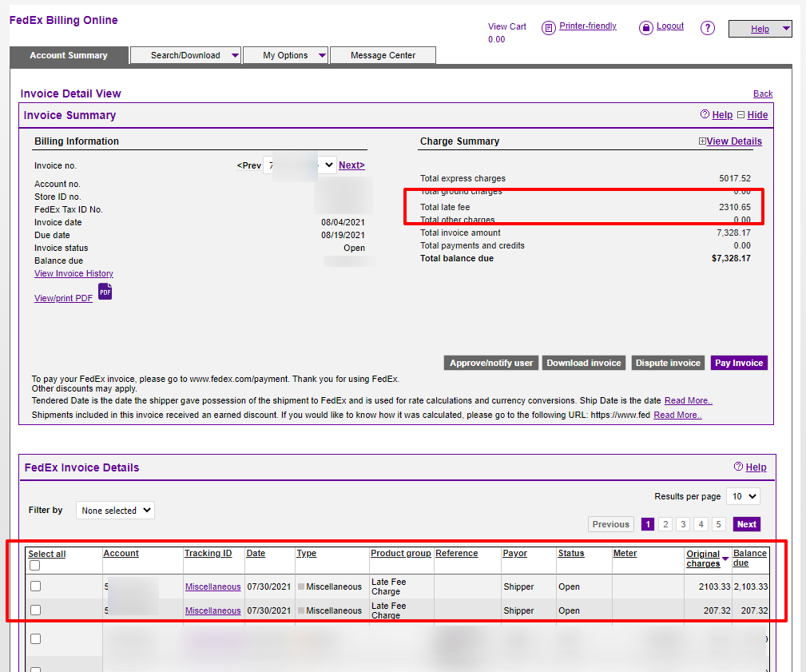Image resolution: width=806 pixels, height=672 pixels.
Task: Click Read More after the Tendered Date note
Action: coord(689,400)
